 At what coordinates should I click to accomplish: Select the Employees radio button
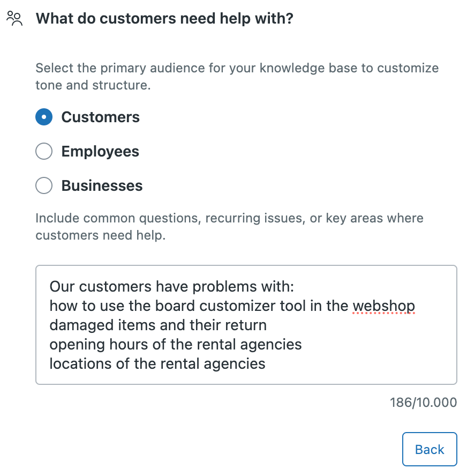point(44,151)
